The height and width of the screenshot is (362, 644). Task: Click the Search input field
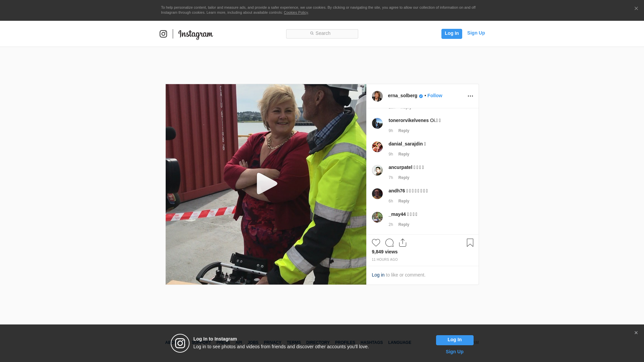click(322, 34)
